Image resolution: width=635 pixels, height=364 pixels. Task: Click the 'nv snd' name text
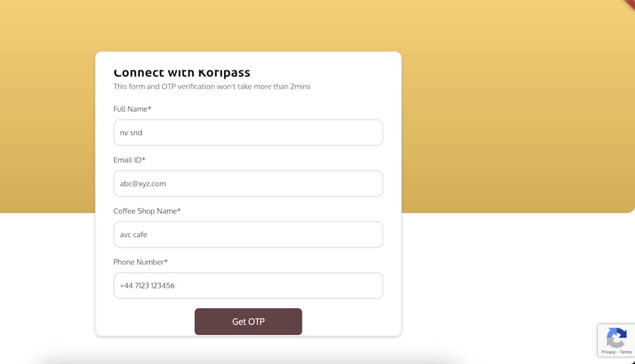point(131,133)
